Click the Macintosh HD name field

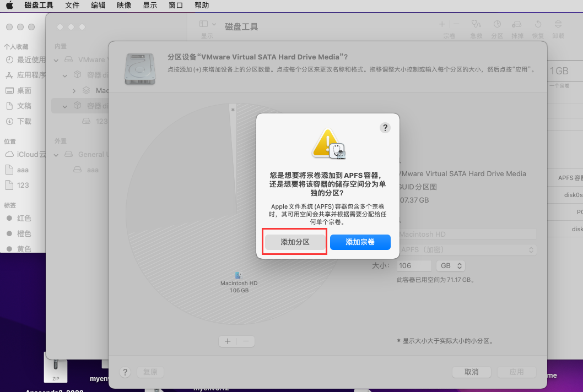point(467,235)
